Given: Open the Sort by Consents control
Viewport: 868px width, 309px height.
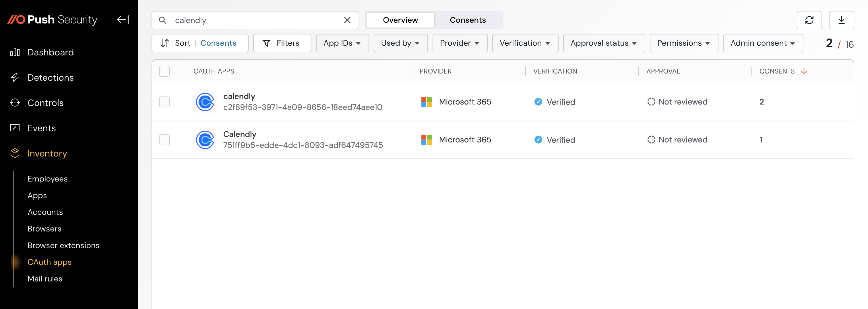Looking at the screenshot, I should pyautogui.click(x=200, y=43).
